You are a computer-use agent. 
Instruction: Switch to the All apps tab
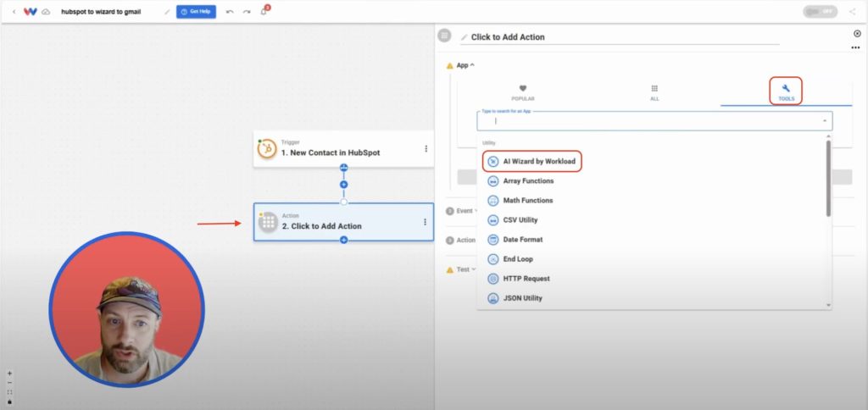(x=654, y=92)
